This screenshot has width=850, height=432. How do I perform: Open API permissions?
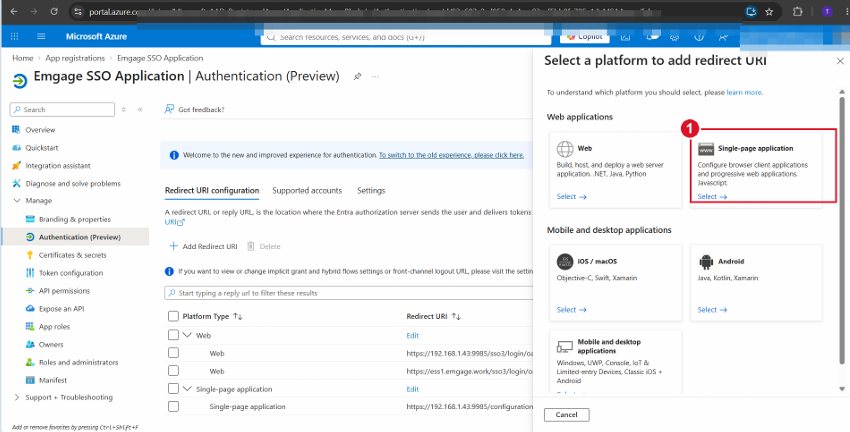(64, 291)
